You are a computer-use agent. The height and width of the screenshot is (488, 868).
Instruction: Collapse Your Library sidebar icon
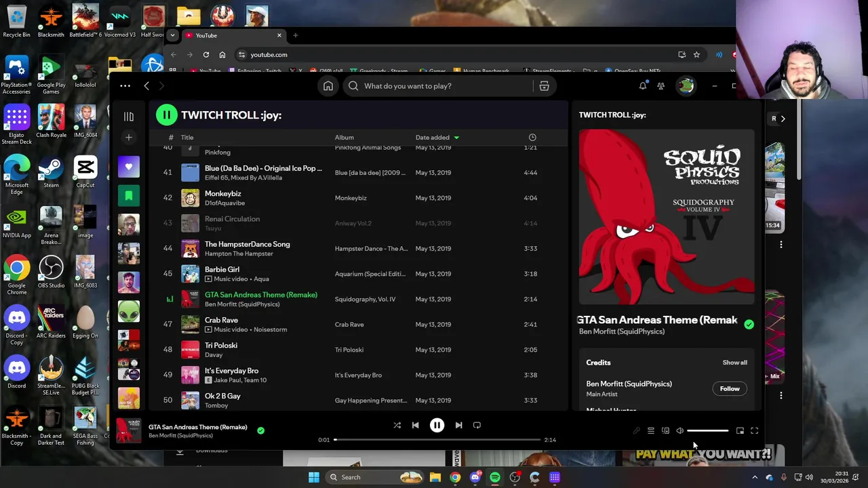[x=129, y=117]
